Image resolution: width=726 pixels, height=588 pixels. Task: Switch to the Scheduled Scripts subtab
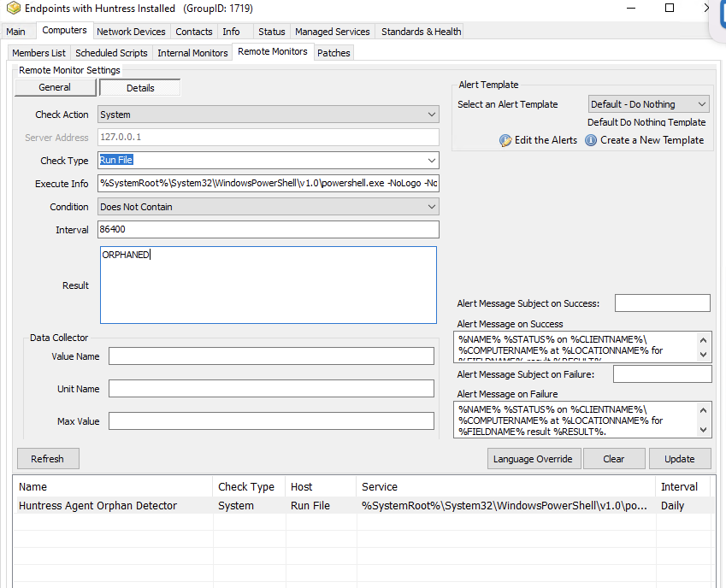[x=111, y=53]
